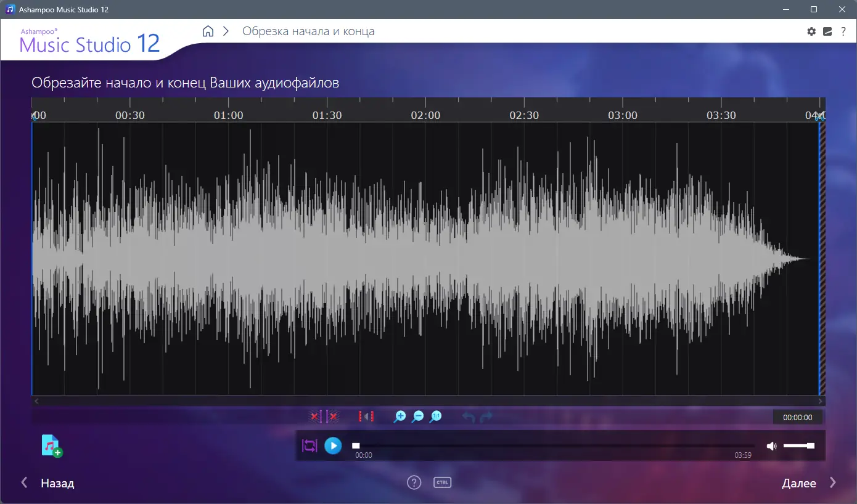Mute the speaker volume icon
This screenshot has width=857, height=504.
[x=771, y=445]
